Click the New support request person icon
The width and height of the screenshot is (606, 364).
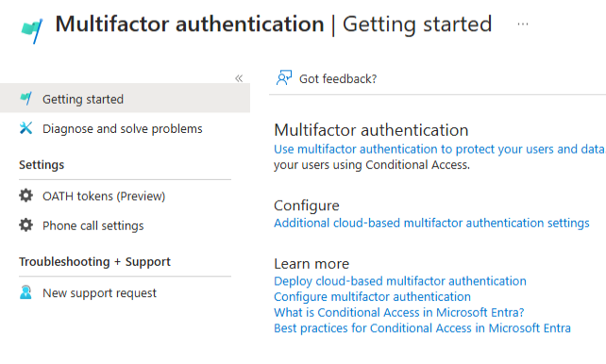pos(25,292)
